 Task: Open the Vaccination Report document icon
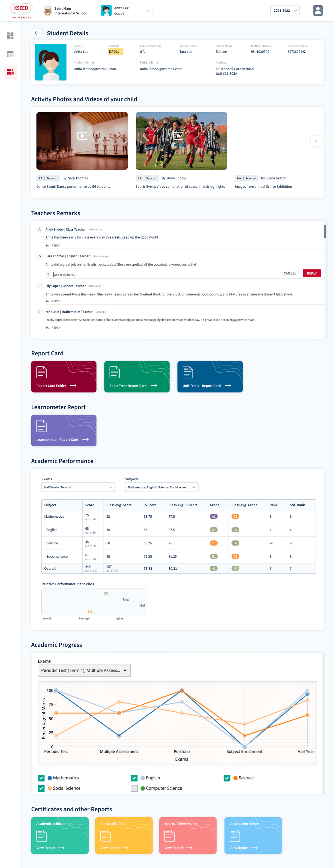(x=235, y=836)
